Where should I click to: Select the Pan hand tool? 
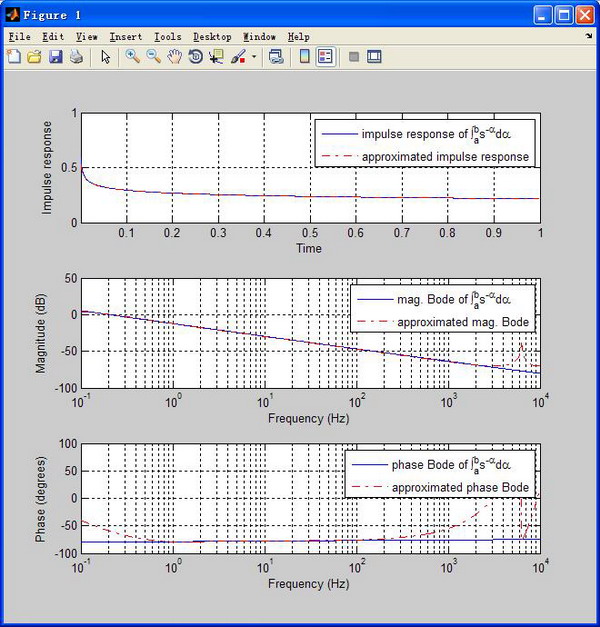175,56
